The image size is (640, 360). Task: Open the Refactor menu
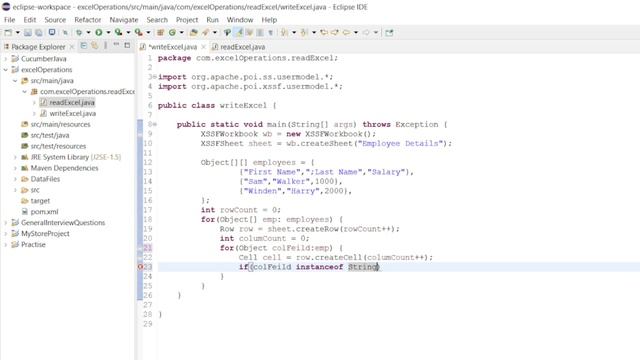[x=87, y=20]
